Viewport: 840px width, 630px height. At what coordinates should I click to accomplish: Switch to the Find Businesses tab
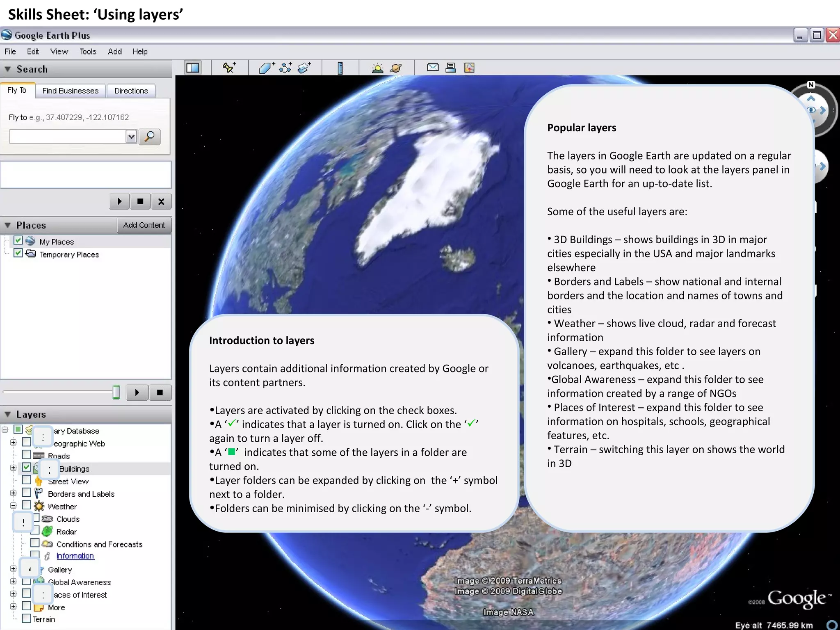pyautogui.click(x=71, y=91)
